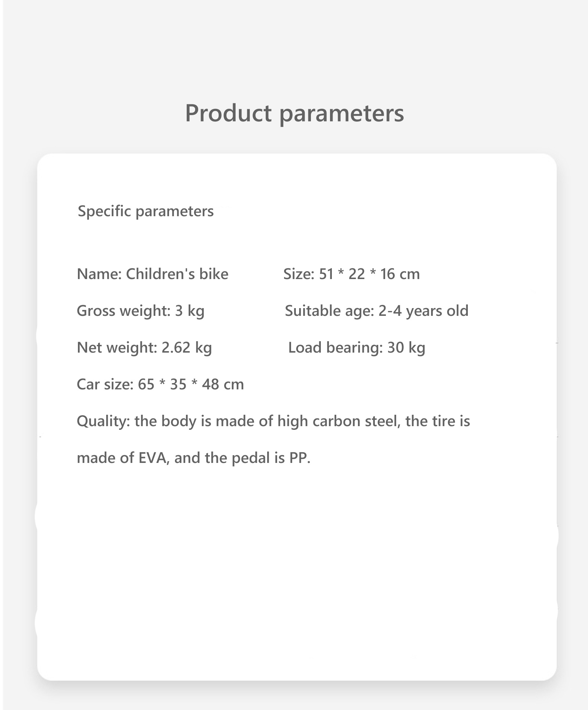The width and height of the screenshot is (588, 710).
Task: Click Suitable age: 2-4 years old
Action: [x=377, y=311]
